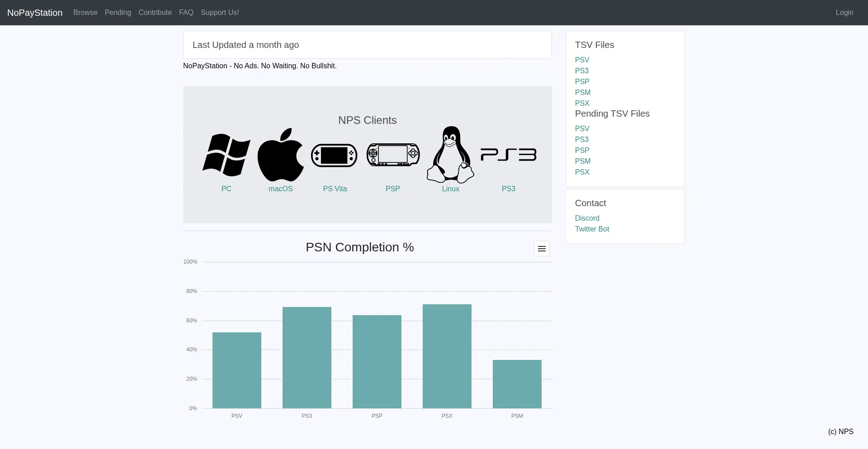This screenshot has width=868, height=449.
Task: Click the PSX bar in the chart
Action: click(x=447, y=356)
